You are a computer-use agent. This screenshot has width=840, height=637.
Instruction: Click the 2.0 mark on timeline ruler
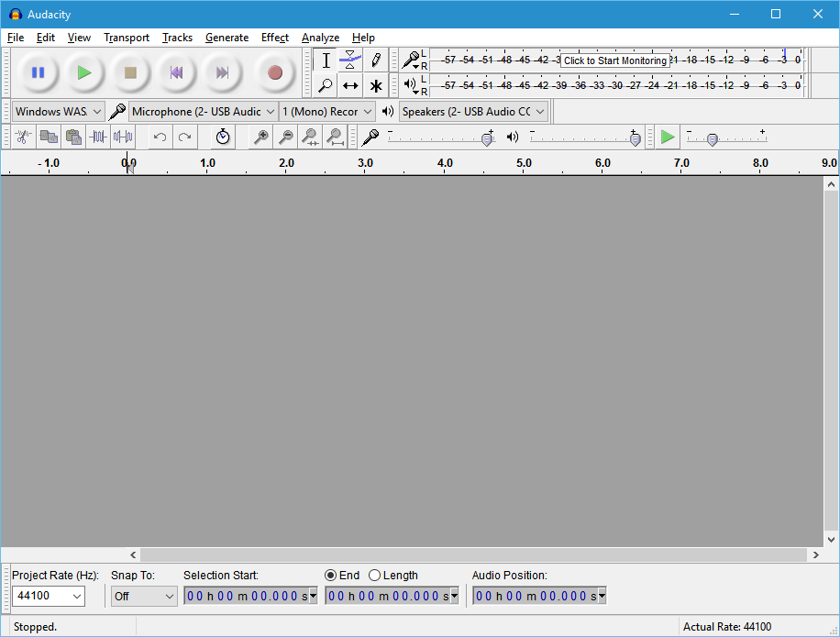click(286, 163)
